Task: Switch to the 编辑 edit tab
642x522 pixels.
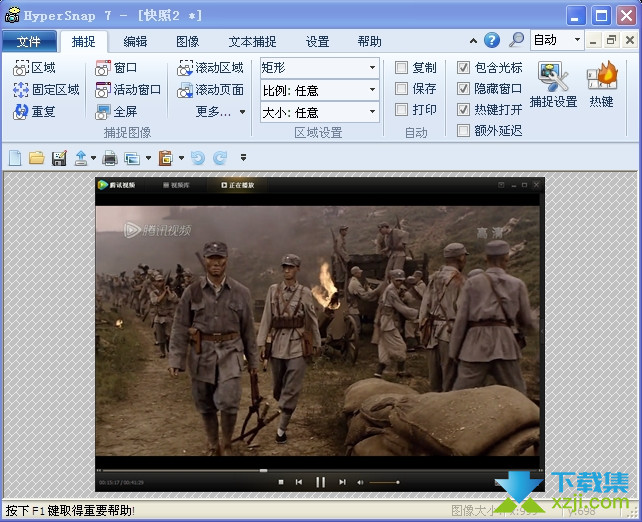Action: (136, 41)
